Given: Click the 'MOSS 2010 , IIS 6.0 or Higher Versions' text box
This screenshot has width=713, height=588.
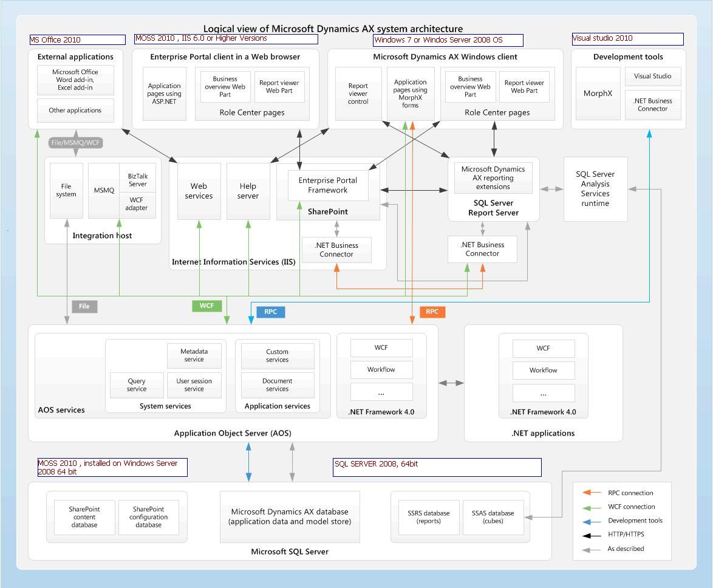Looking at the screenshot, I should [226, 39].
